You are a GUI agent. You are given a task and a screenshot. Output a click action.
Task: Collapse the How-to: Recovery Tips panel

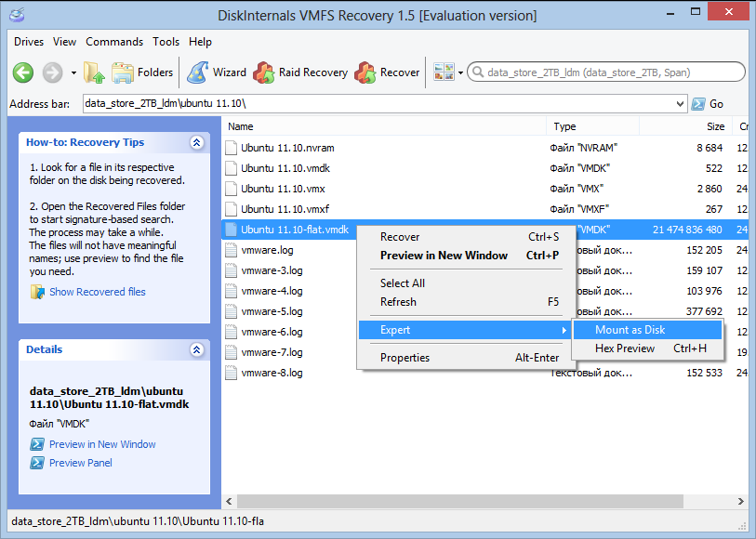(x=196, y=143)
